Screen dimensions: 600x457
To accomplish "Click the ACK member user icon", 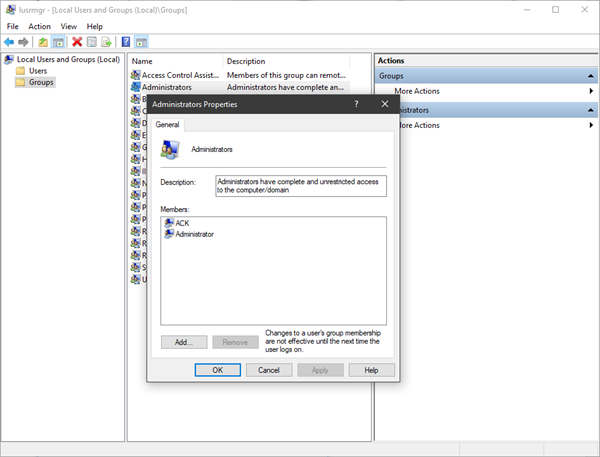I will tap(169, 223).
